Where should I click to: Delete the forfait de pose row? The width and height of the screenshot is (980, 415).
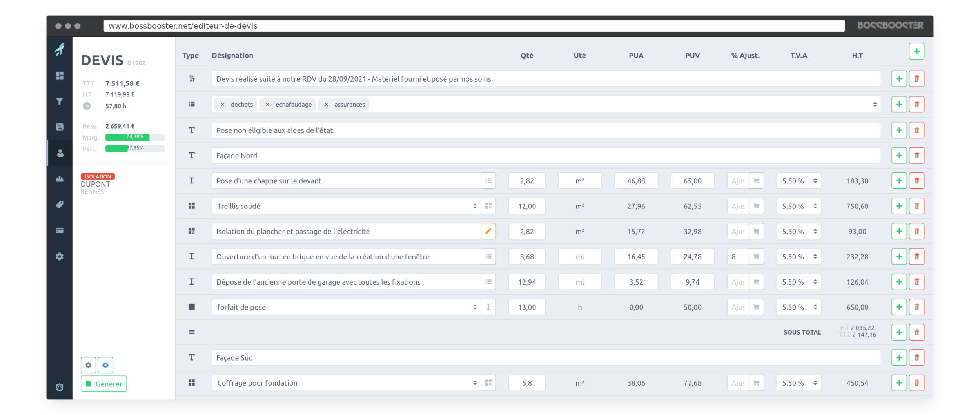[916, 307]
